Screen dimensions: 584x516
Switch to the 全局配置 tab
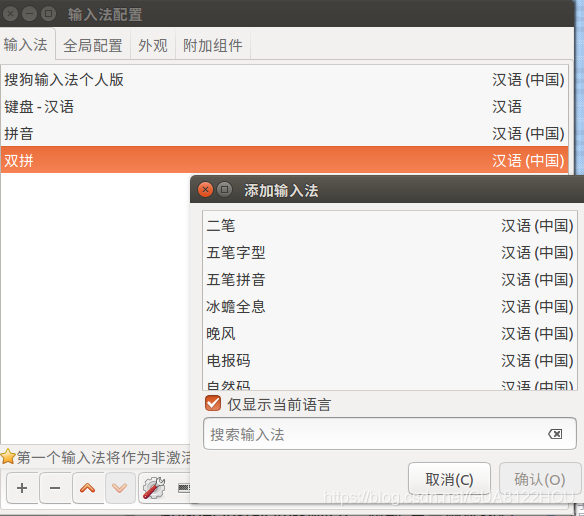(x=93, y=46)
